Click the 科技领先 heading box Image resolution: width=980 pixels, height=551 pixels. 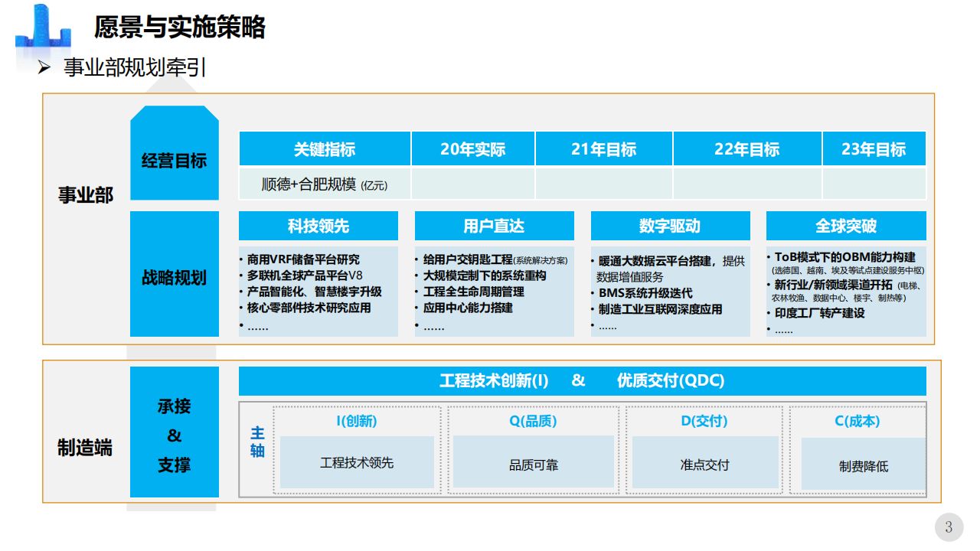[318, 226]
